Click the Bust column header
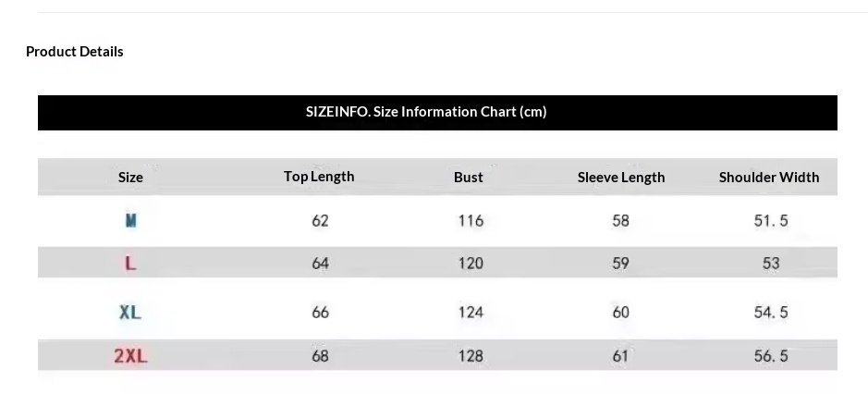Viewport: 868px width, 394px height. click(469, 178)
